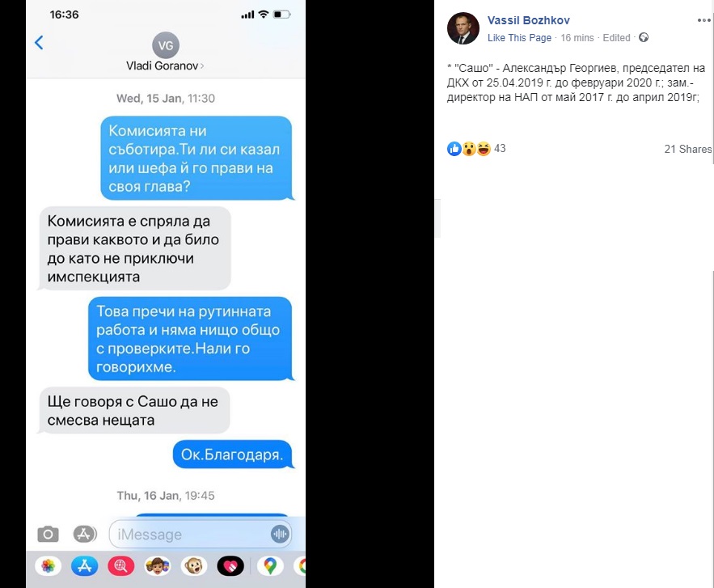
Task: Click the Vassil Bozhkov profile picture
Action: click(x=463, y=28)
